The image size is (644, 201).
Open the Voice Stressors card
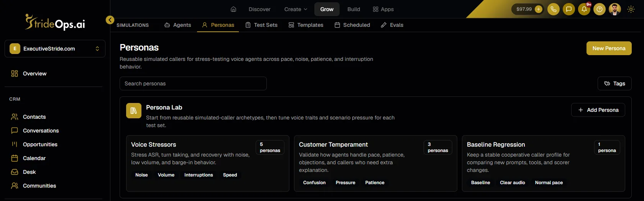point(208,163)
